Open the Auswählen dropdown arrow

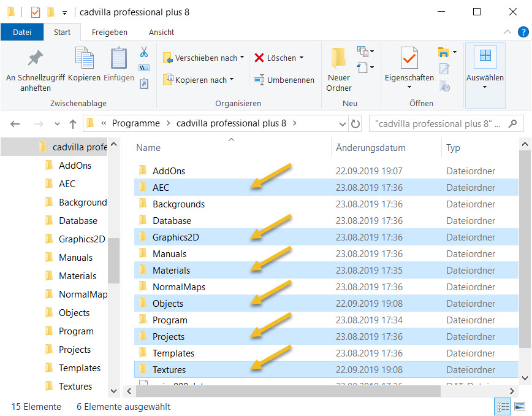[x=485, y=87]
